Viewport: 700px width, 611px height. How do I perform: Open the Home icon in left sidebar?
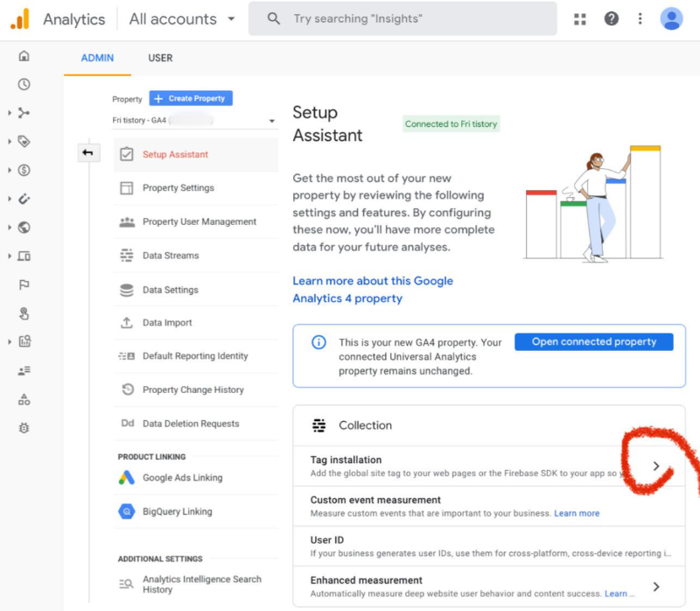24,56
